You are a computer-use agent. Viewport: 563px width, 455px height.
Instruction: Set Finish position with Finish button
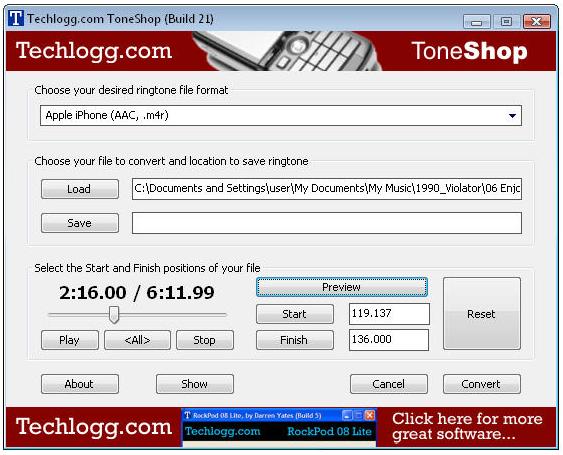(295, 340)
